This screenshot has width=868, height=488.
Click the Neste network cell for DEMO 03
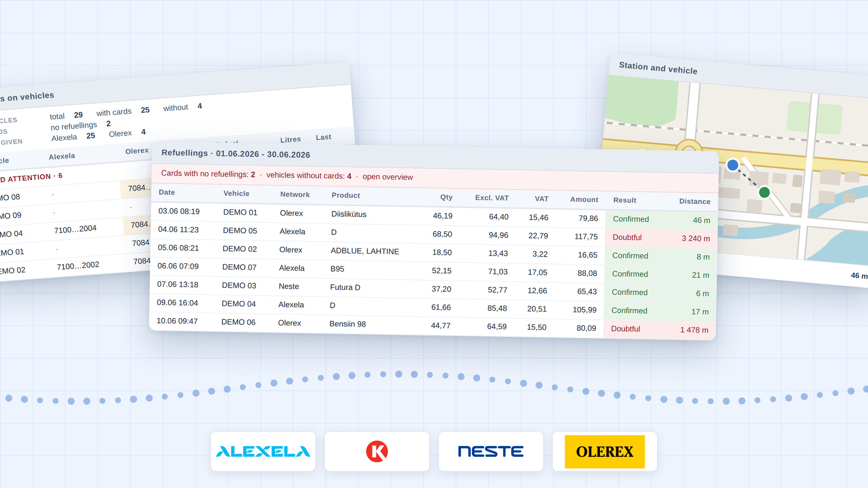tap(289, 286)
